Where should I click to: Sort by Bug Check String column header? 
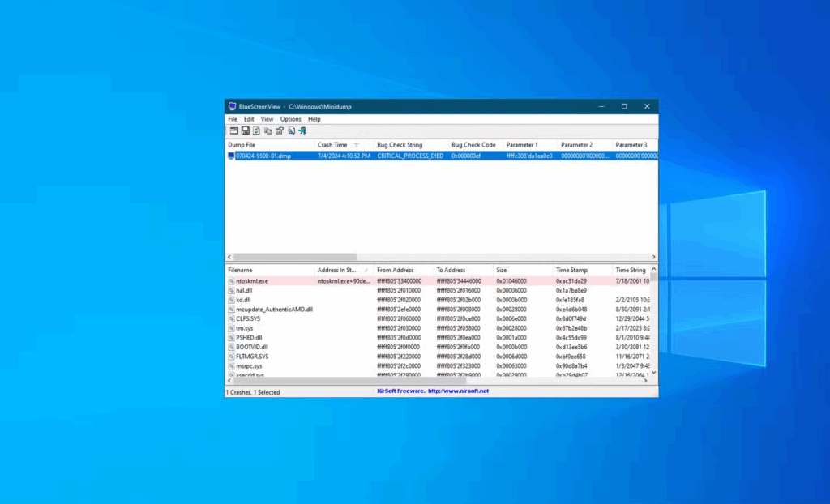tap(400, 145)
